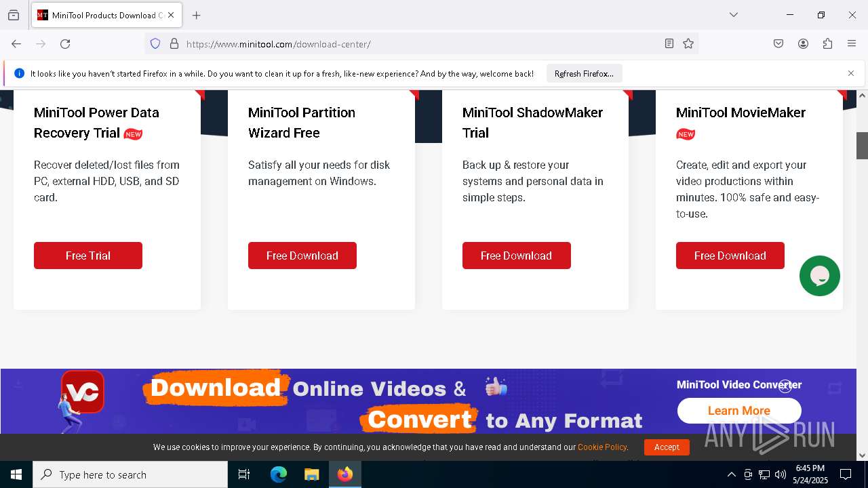
Task: Close the MiniTool Products Download tab
Action: (x=171, y=15)
